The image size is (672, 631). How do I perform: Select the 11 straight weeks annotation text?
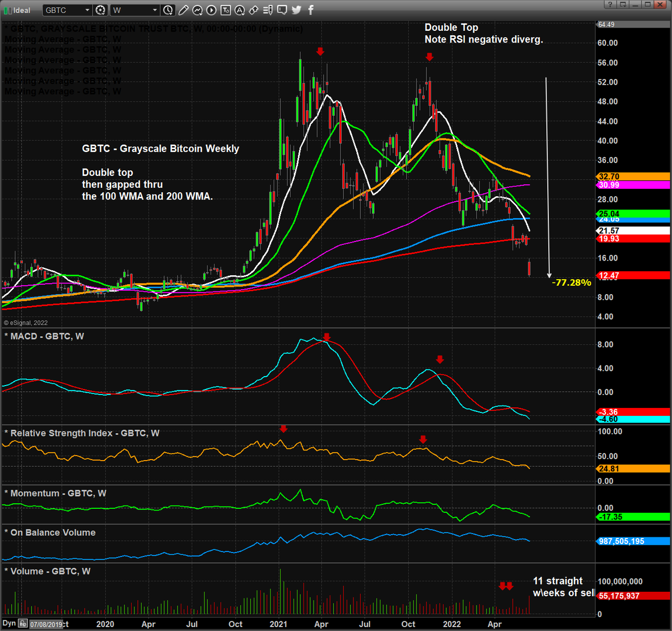(x=563, y=587)
